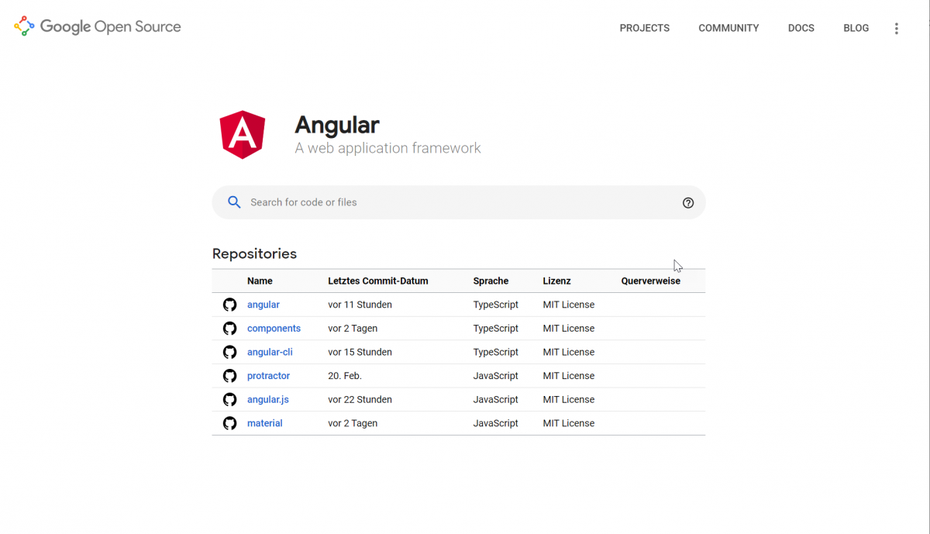The image size is (930, 534).
Task: Click the 'Google Open Source' title text
Action: (x=110, y=27)
